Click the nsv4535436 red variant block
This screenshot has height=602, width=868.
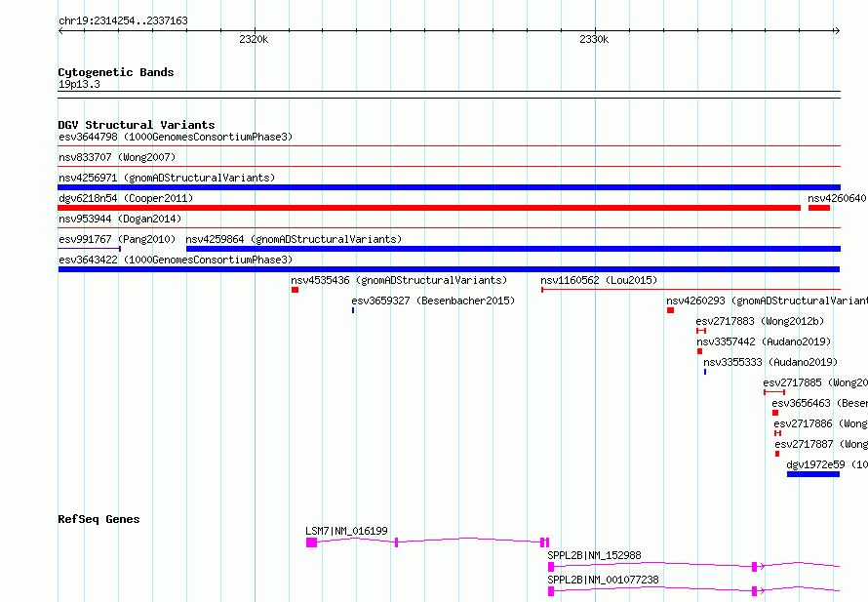[x=296, y=290]
